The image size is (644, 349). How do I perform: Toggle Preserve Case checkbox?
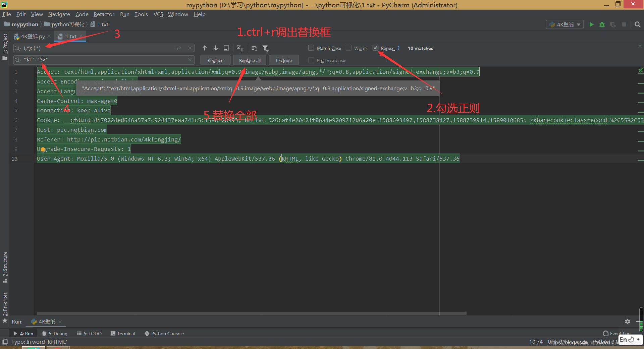[x=311, y=60]
